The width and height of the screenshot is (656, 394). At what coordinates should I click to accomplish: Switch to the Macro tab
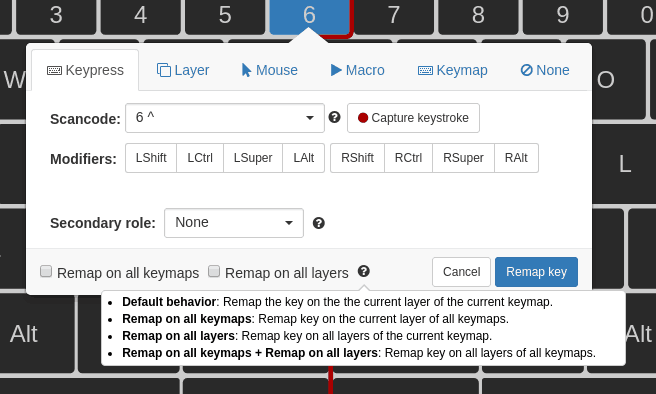357,70
